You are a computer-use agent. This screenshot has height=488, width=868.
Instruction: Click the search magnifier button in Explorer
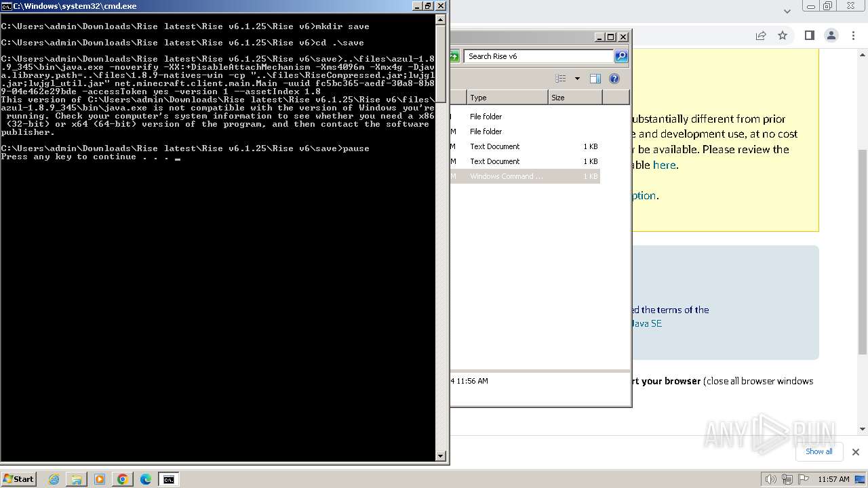pos(620,56)
